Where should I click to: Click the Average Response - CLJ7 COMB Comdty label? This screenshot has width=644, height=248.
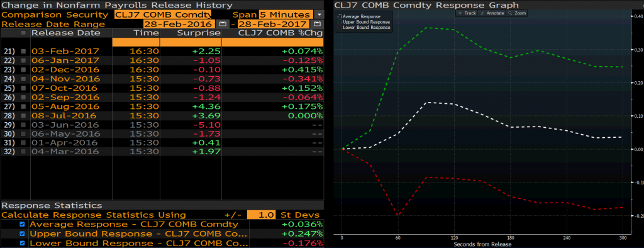point(134,224)
